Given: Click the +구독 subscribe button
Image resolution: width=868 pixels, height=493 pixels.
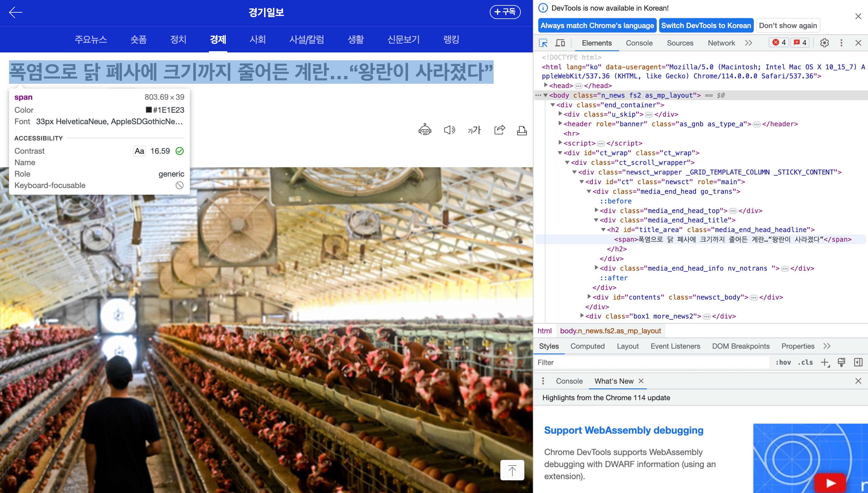Looking at the screenshot, I should click(505, 12).
